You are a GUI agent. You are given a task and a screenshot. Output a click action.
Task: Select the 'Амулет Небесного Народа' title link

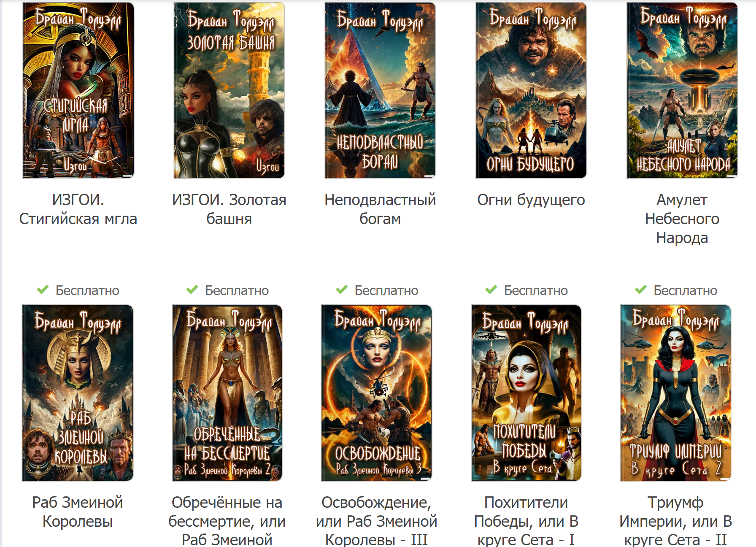pos(682,219)
